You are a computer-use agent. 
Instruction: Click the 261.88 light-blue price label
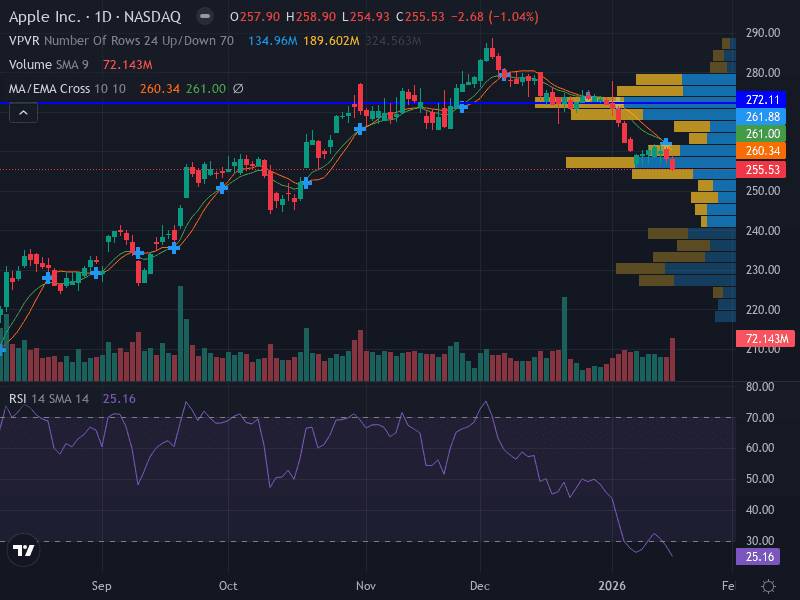[762, 117]
